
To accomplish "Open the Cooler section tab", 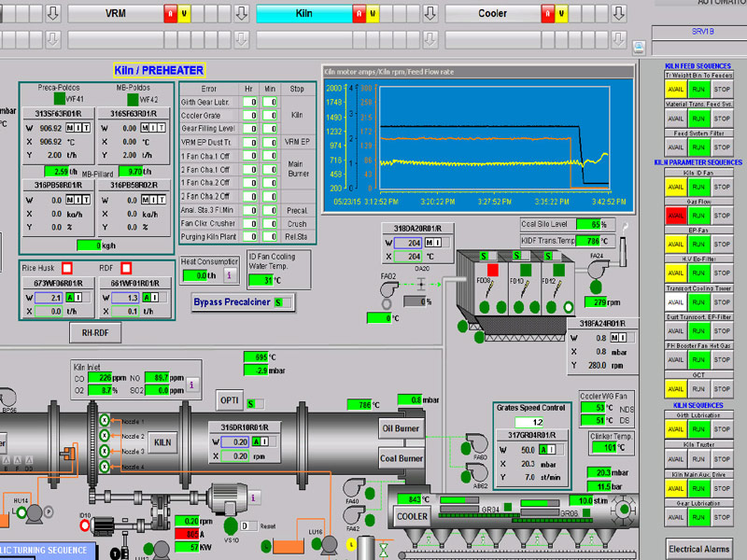I will click(492, 14).
